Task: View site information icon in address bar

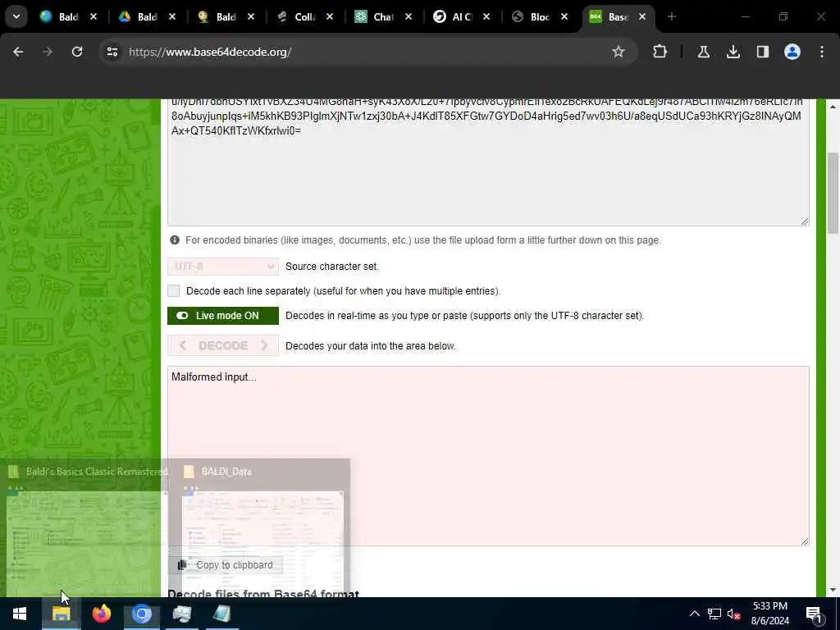Action: tap(112, 52)
